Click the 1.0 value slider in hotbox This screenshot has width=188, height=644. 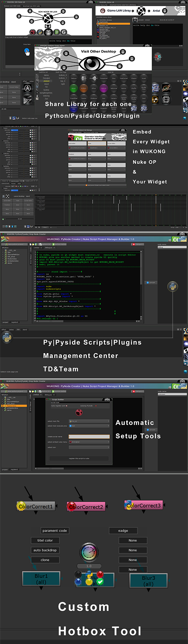tap(89, 566)
